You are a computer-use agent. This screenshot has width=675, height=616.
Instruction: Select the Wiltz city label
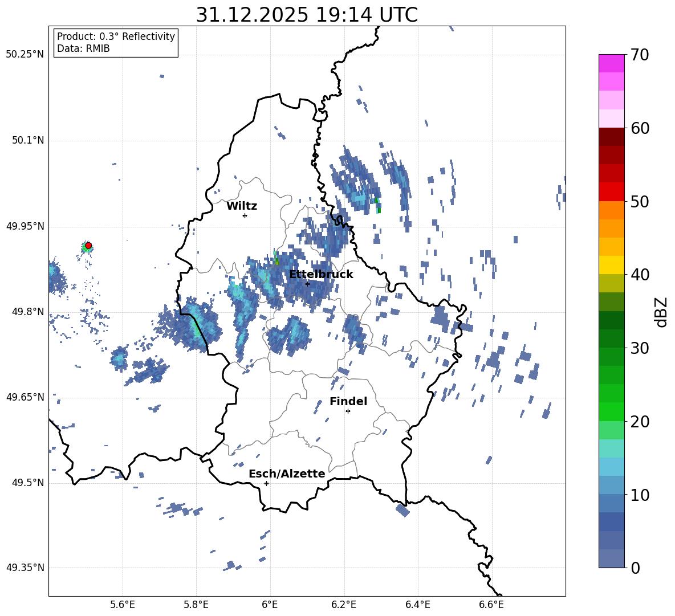click(242, 206)
